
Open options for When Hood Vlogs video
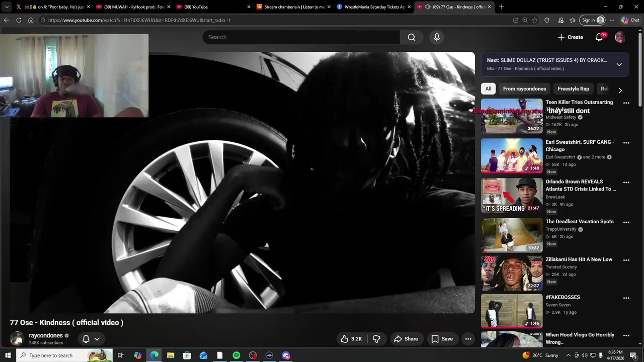[x=626, y=336]
